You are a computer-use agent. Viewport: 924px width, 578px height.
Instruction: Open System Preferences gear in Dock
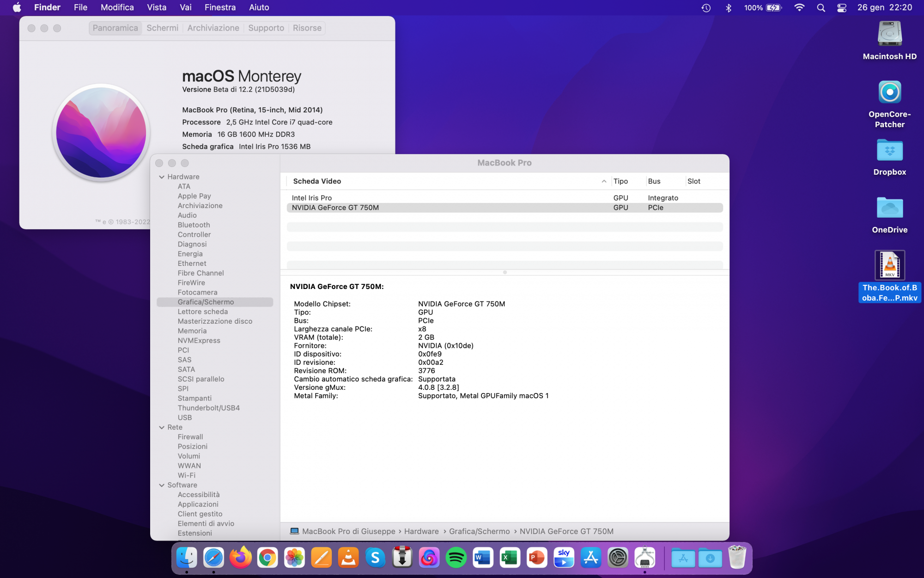(618, 558)
